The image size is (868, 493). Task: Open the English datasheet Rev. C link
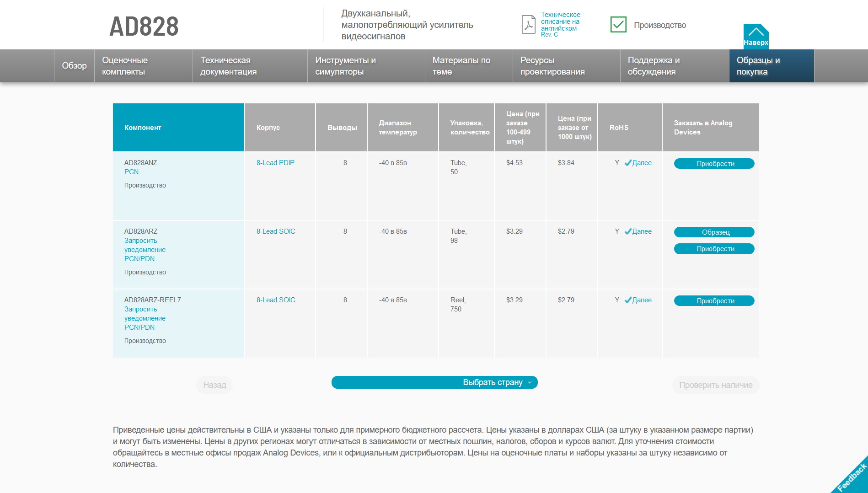coord(560,25)
